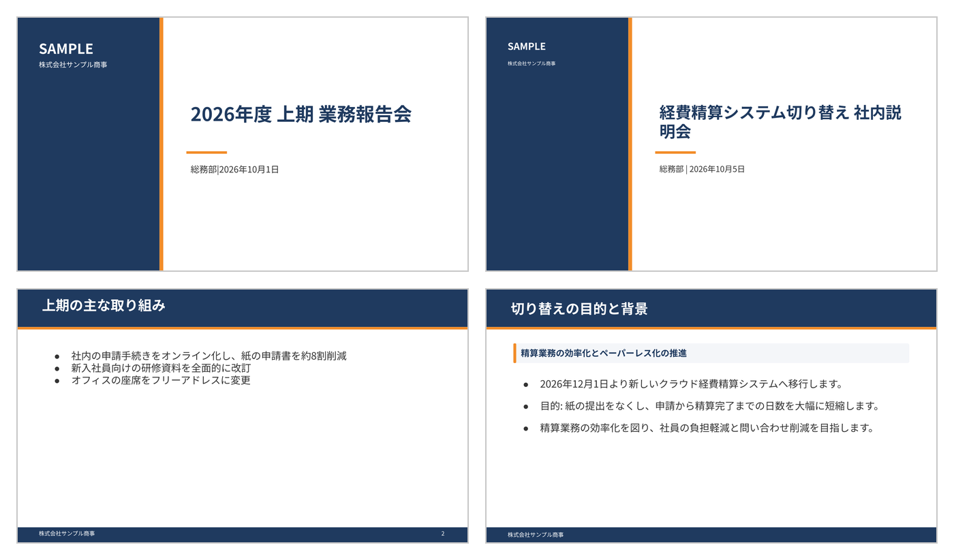954x560 pixels.
Task: Select the date line "総務部 | 2026年10月5日"
Action: pyautogui.click(x=702, y=169)
